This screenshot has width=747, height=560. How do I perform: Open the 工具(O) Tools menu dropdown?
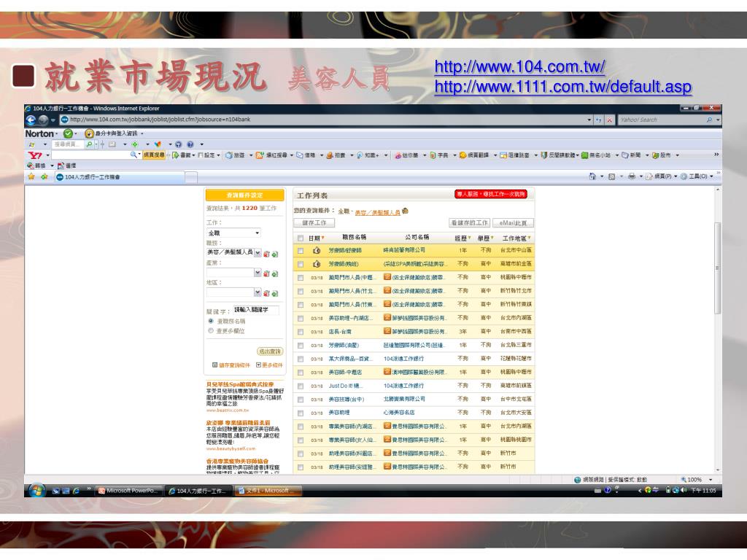(697, 176)
